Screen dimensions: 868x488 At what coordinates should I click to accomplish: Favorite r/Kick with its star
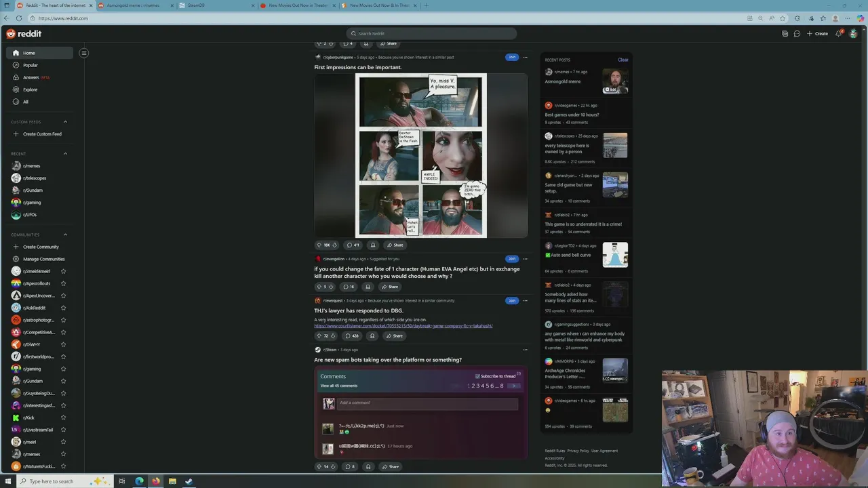click(63, 418)
